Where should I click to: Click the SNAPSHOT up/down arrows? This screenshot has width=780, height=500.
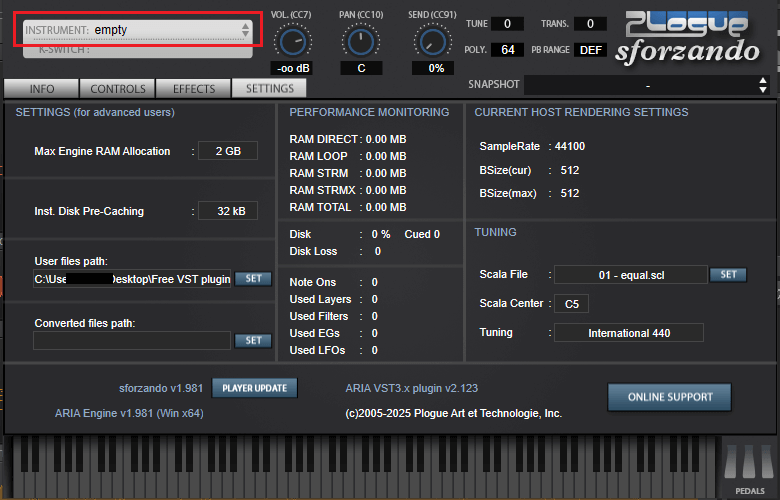pyautogui.click(x=763, y=85)
